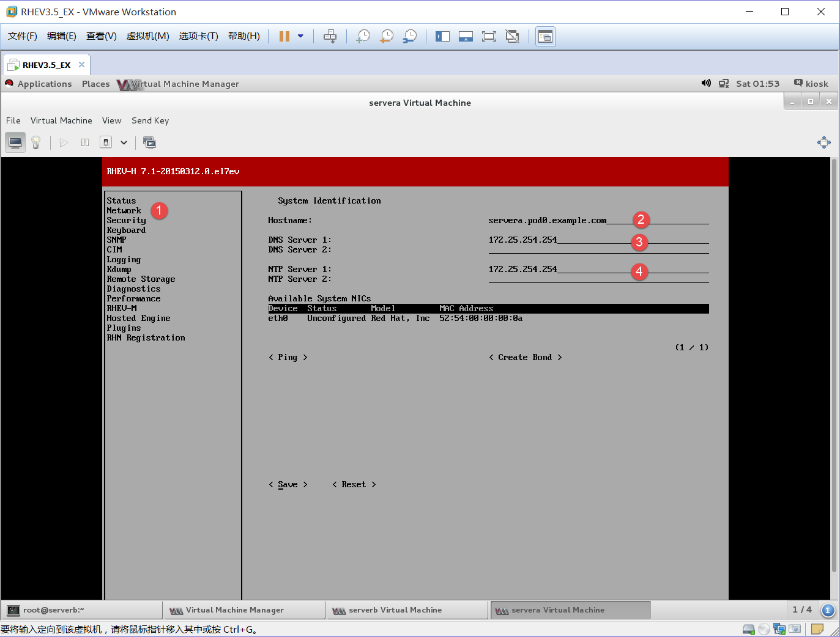Image resolution: width=840 pixels, height=637 pixels.
Task: Open the snapshot manager icon
Action: [410, 36]
